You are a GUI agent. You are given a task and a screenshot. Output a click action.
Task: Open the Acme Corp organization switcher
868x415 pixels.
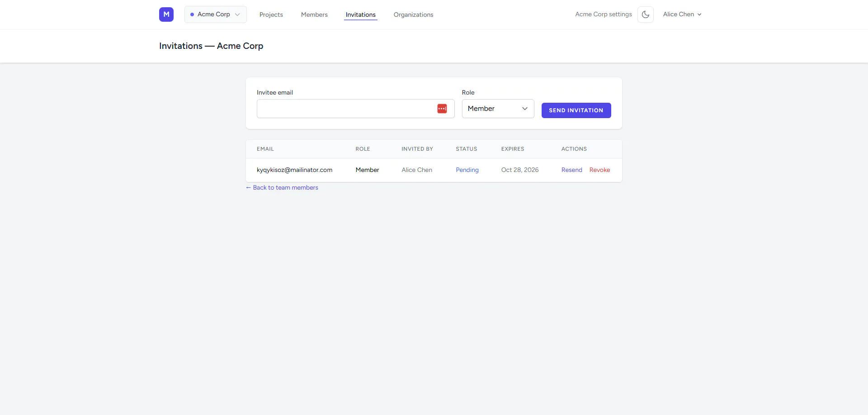tap(216, 14)
